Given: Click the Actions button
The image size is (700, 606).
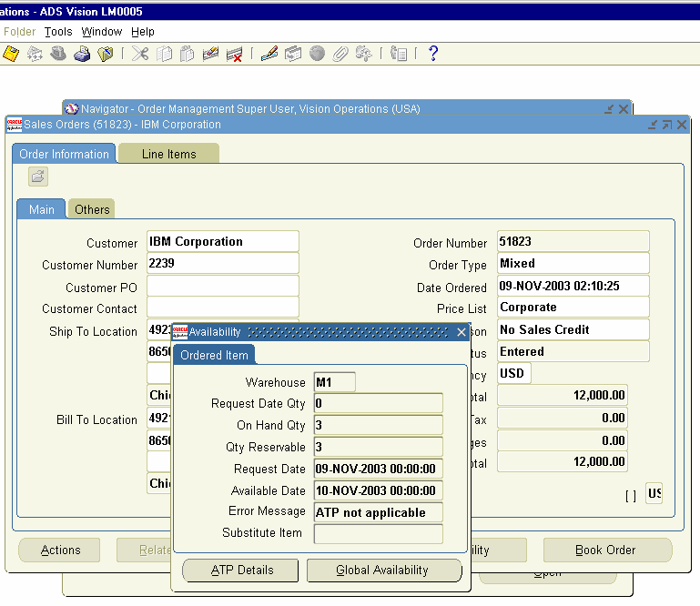Looking at the screenshot, I should (x=59, y=550).
